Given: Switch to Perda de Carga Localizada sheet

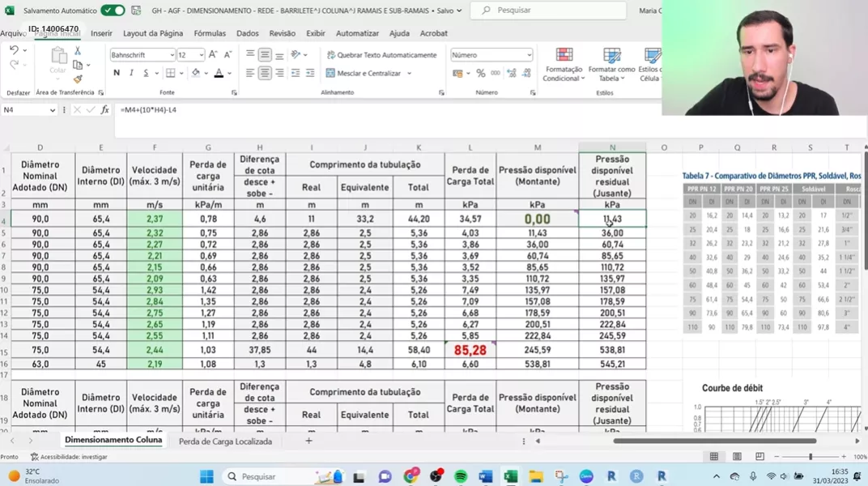Looking at the screenshot, I should point(225,441).
